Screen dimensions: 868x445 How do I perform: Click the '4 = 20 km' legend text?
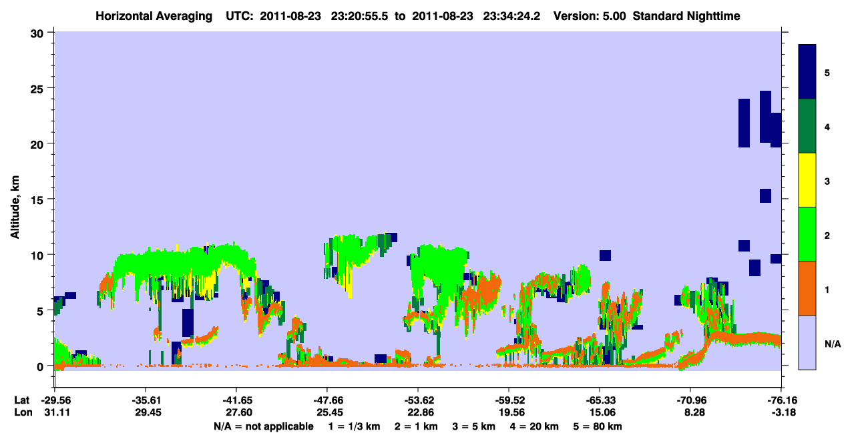[x=534, y=426]
